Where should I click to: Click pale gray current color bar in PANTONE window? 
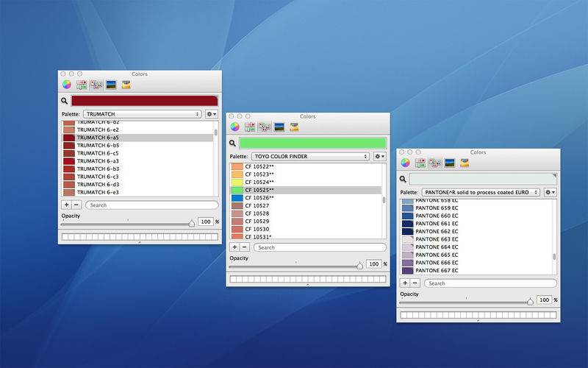tap(483, 179)
